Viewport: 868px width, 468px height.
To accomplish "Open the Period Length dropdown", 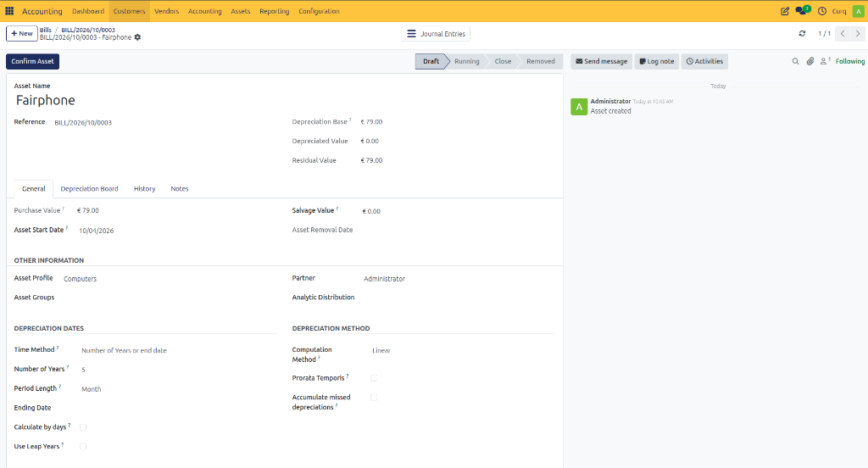I will pyautogui.click(x=178, y=389).
